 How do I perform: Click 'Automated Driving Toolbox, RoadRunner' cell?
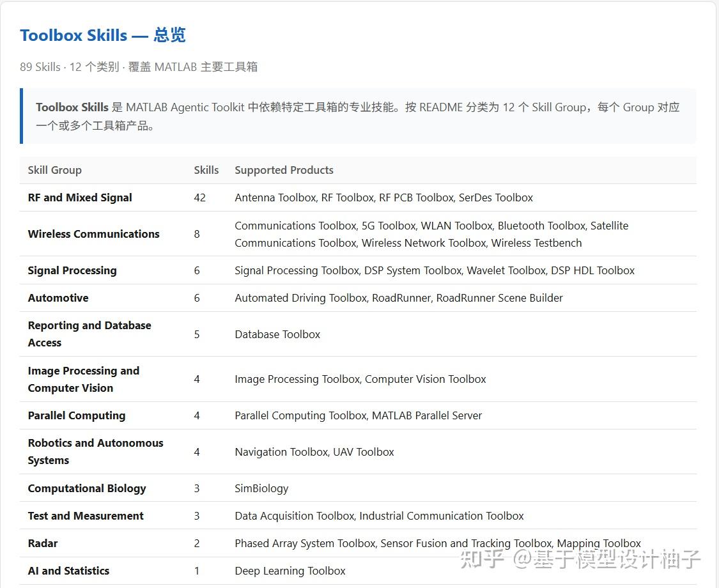pyautogui.click(x=398, y=298)
